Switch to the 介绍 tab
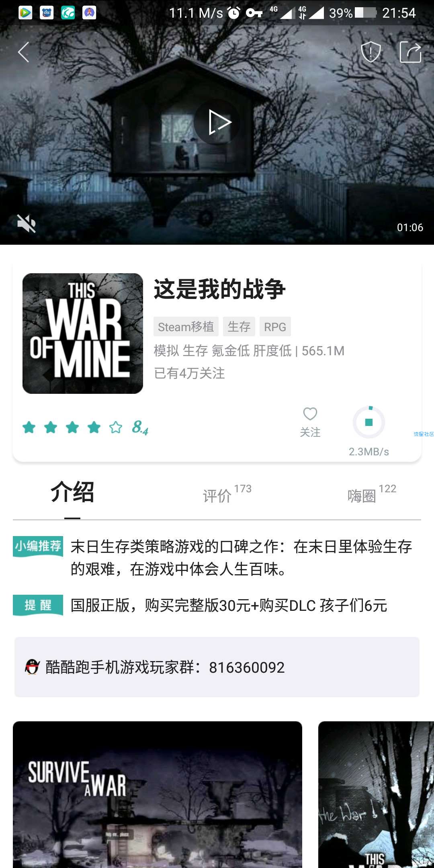The image size is (434, 868). (72, 492)
